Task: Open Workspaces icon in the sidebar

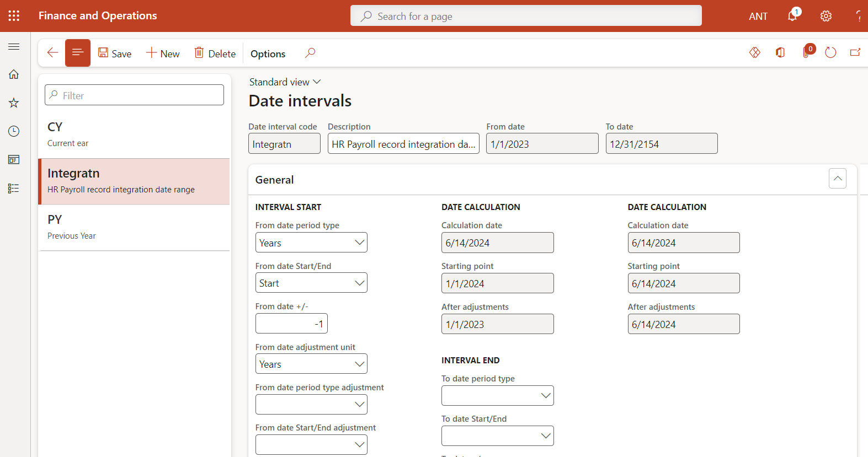Action: 14,160
